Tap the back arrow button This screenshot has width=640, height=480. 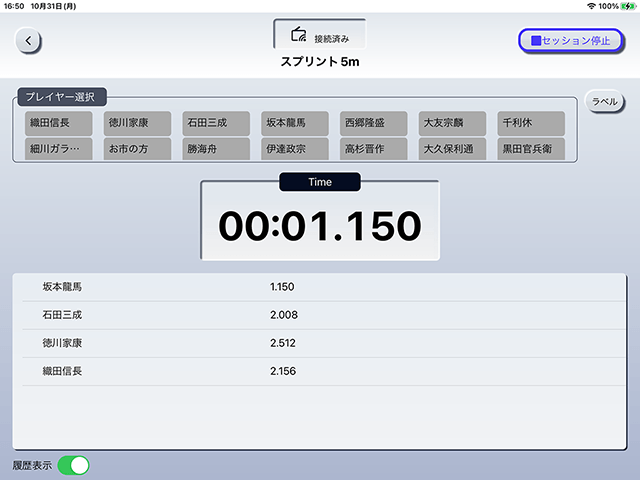coord(28,41)
